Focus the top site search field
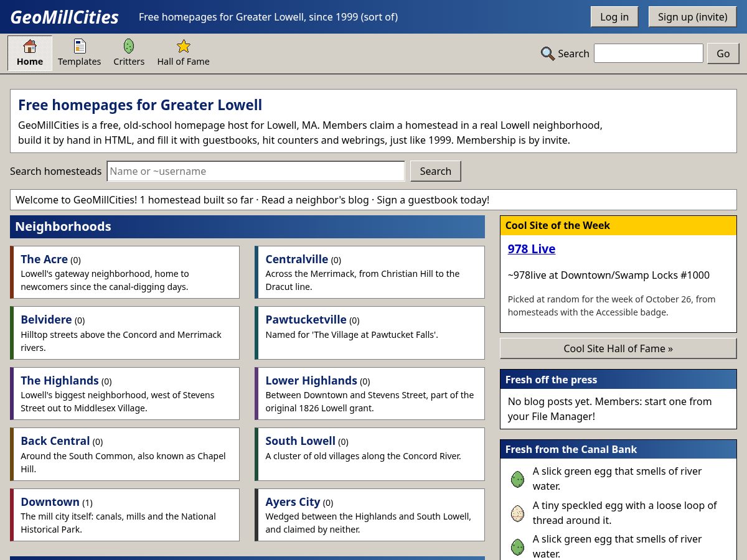The width and height of the screenshot is (747, 560). pyautogui.click(x=649, y=54)
